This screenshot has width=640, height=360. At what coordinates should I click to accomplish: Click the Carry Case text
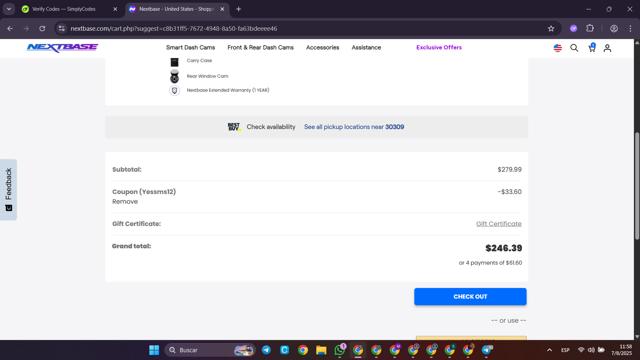click(x=199, y=60)
